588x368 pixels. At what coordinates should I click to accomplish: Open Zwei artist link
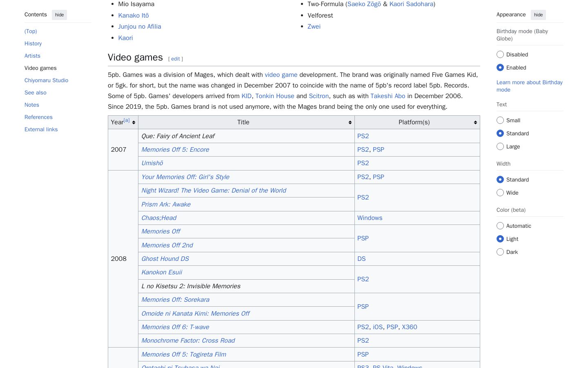[314, 27]
